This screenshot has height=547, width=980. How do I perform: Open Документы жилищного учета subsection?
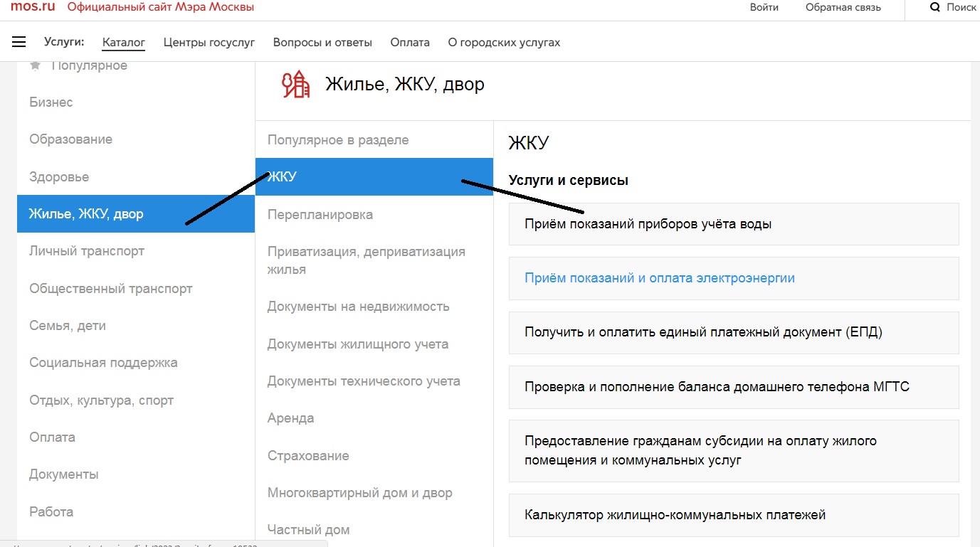pyautogui.click(x=374, y=344)
